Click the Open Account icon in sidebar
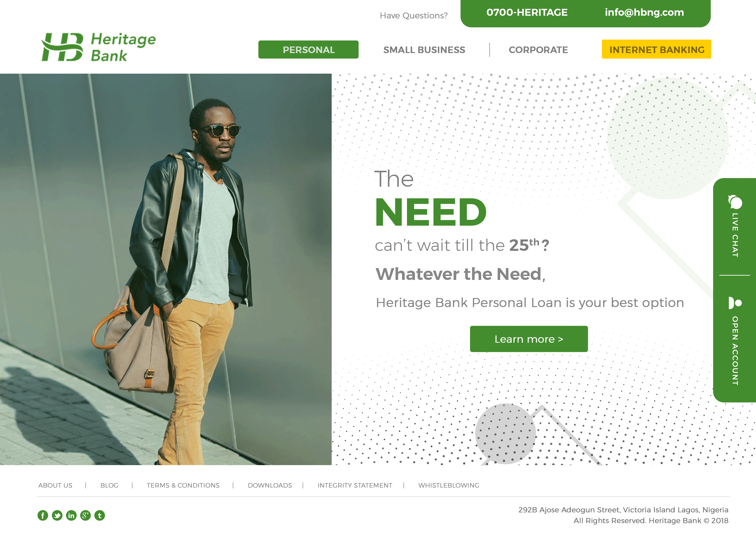Image resolution: width=756 pixels, height=534 pixels. point(735,303)
